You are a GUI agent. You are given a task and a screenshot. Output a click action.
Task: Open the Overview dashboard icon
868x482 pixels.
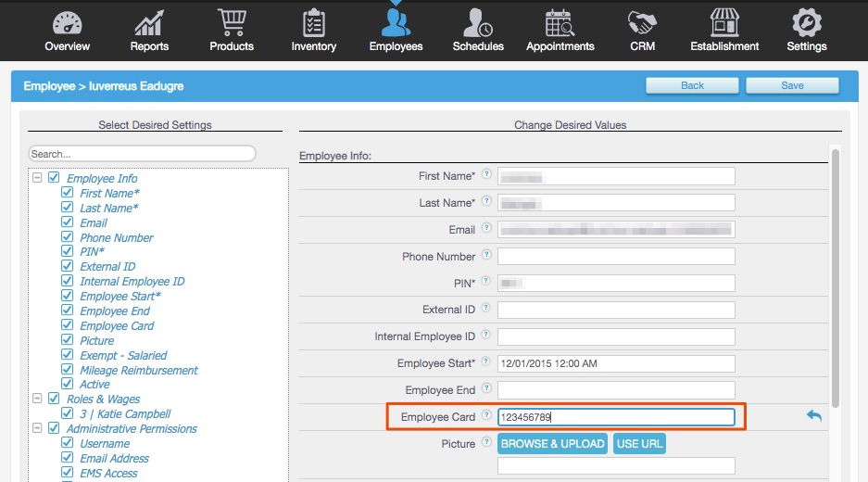(67, 24)
